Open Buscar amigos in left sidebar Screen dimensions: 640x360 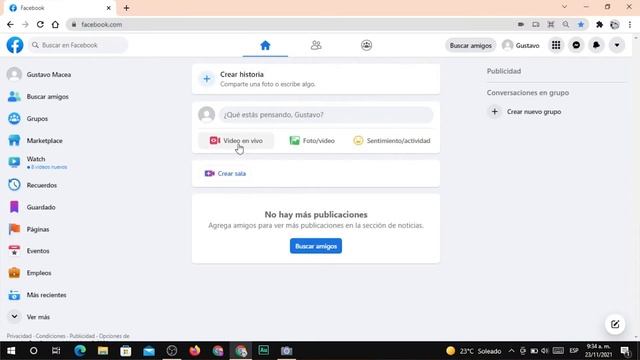(38, 97)
